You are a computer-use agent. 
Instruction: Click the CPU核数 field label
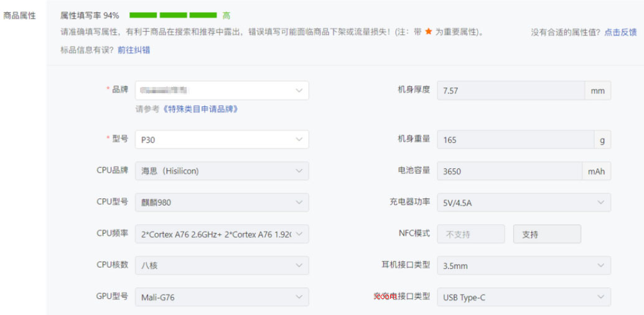[112, 265]
